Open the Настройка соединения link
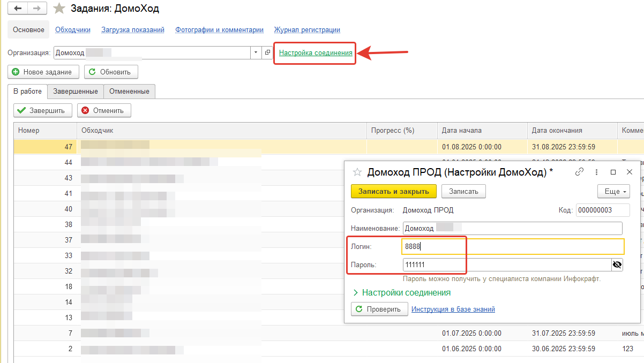The height and width of the screenshot is (363, 644). point(316,52)
